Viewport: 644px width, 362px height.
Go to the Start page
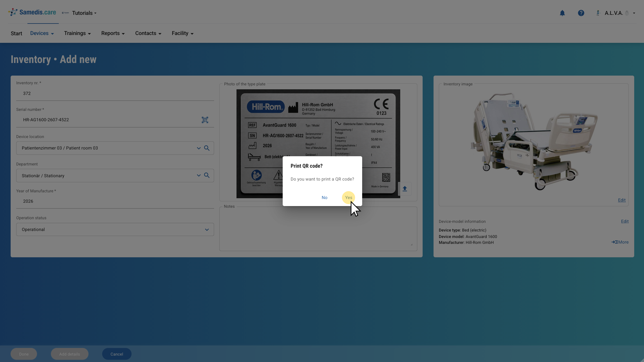17,34
